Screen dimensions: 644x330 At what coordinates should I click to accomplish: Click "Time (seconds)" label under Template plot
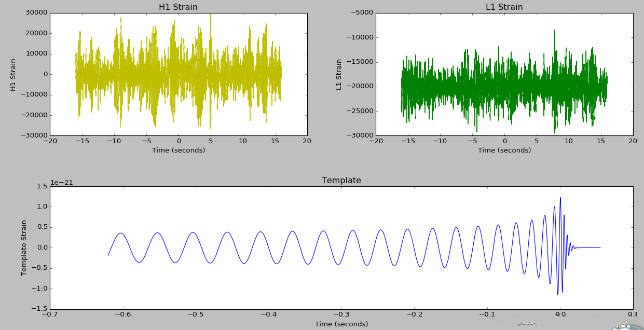click(341, 324)
